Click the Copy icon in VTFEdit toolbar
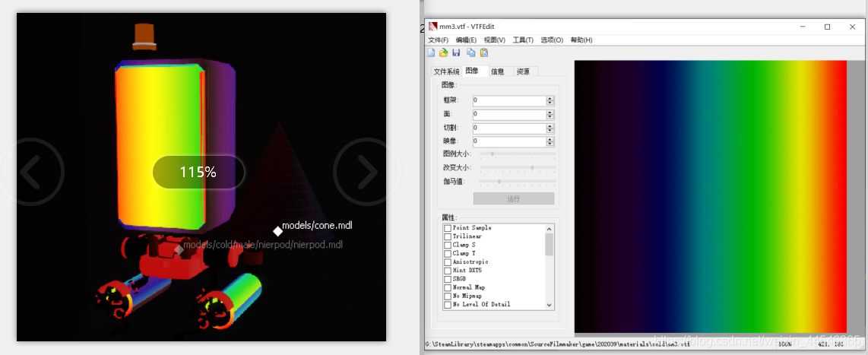The width and height of the screenshot is (868, 355). (x=470, y=52)
